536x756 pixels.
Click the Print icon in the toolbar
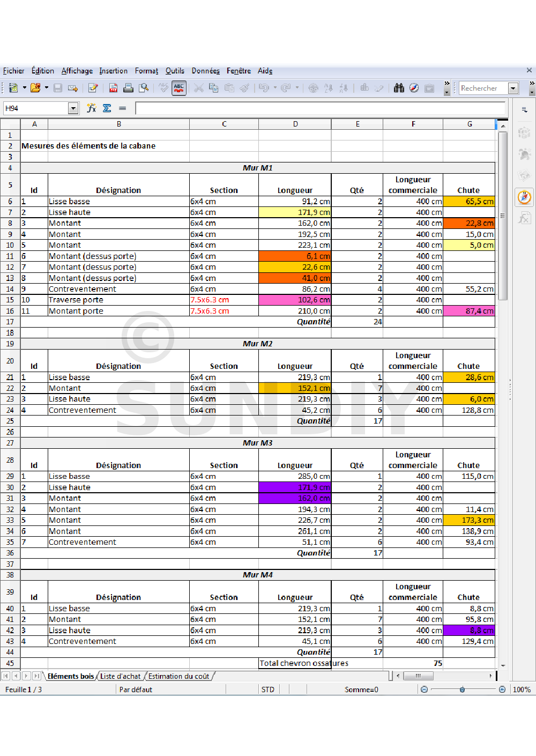point(128,88)
